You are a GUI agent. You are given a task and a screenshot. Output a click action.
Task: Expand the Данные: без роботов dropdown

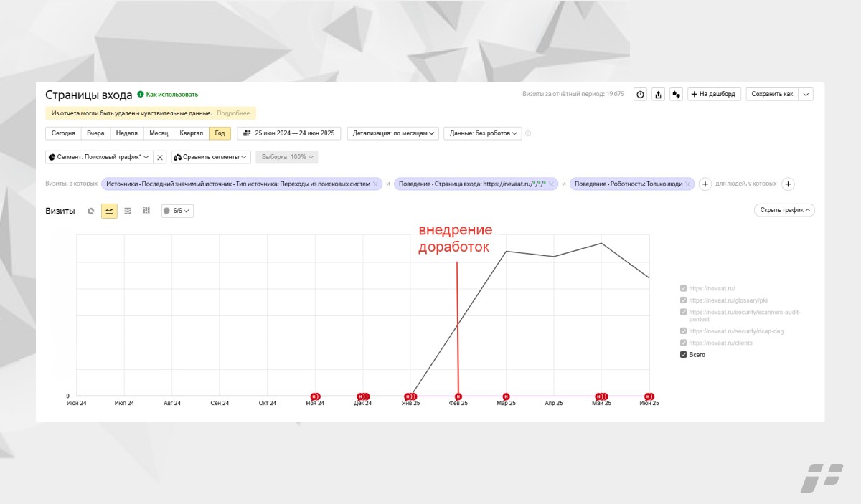click(482, 133)
